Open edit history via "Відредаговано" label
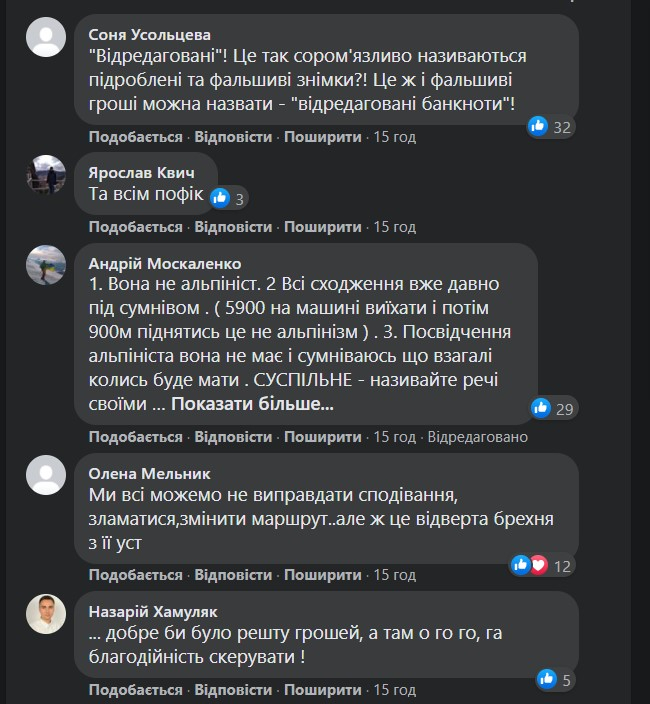The width and height of the screenshot is (650, 704). (x=478, y=437)
